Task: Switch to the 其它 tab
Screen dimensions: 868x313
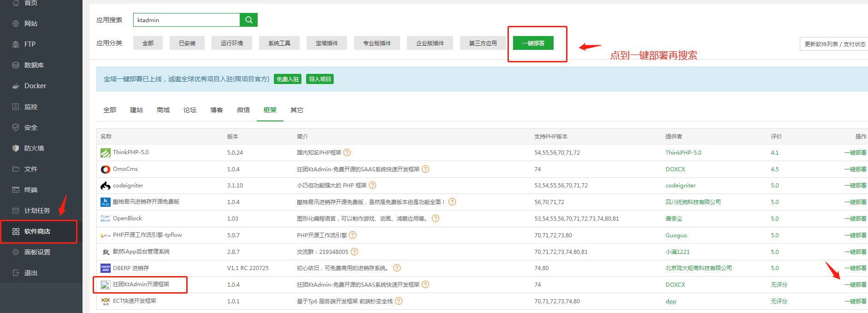Action: click(297, 110)
